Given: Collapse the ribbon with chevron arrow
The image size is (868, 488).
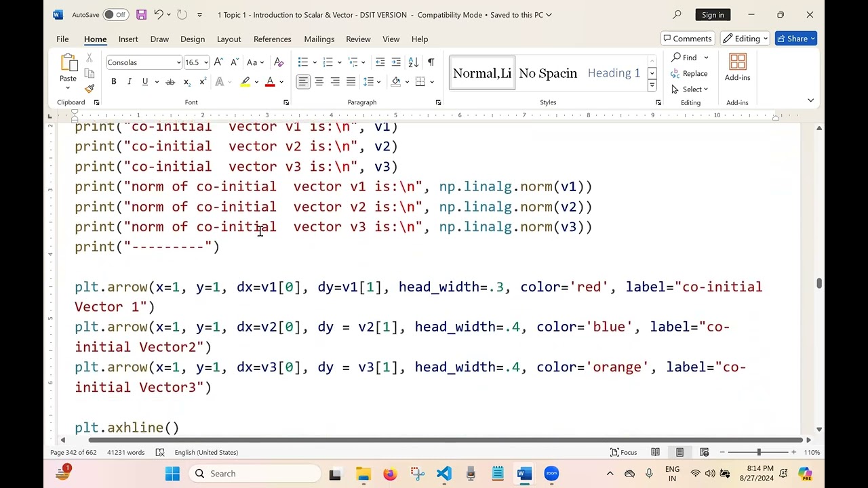Looking at the screenshot, I should pos(810,101).
